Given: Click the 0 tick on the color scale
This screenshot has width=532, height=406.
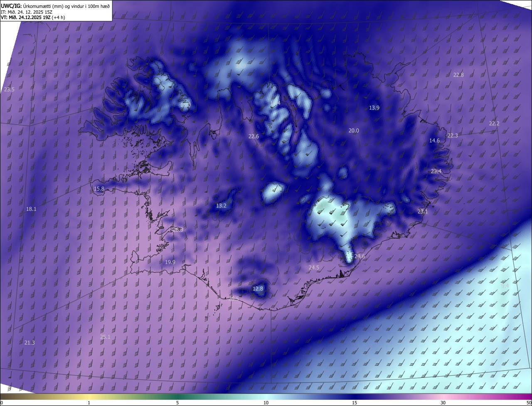Looking at the screenshot, I should click(2, 403).
